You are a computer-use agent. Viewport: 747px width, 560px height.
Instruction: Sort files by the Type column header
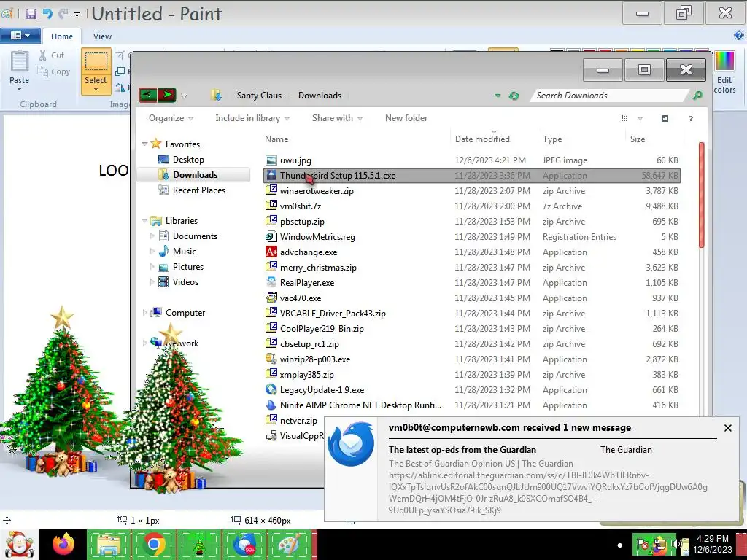(581, 139)
